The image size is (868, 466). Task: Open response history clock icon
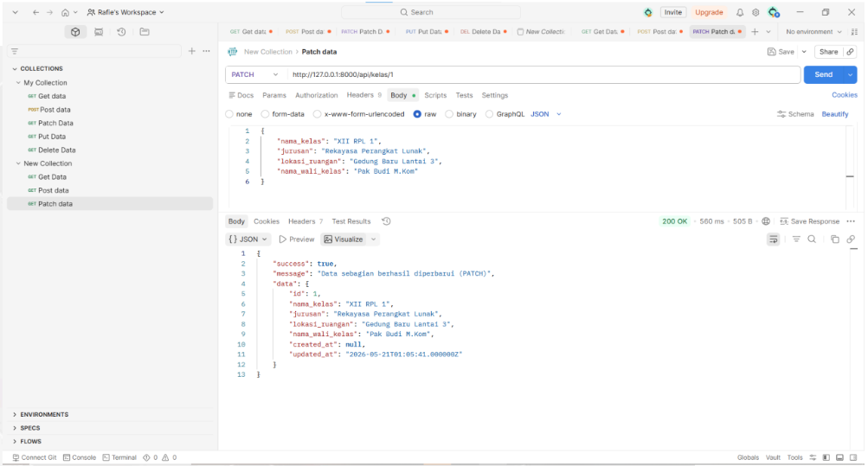coord(386,221)
